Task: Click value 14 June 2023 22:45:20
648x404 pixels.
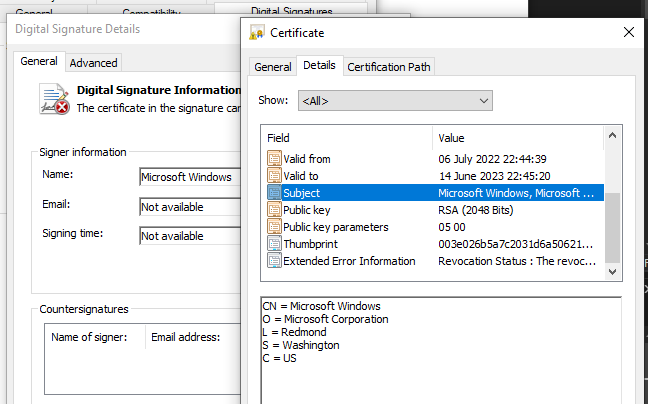Action: (495, 176)
